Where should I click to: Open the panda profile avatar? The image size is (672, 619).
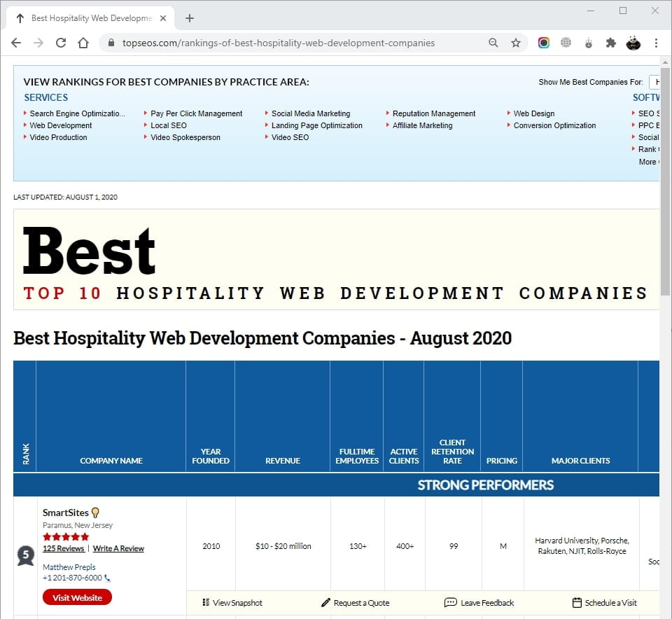click(x=633, y=43)
